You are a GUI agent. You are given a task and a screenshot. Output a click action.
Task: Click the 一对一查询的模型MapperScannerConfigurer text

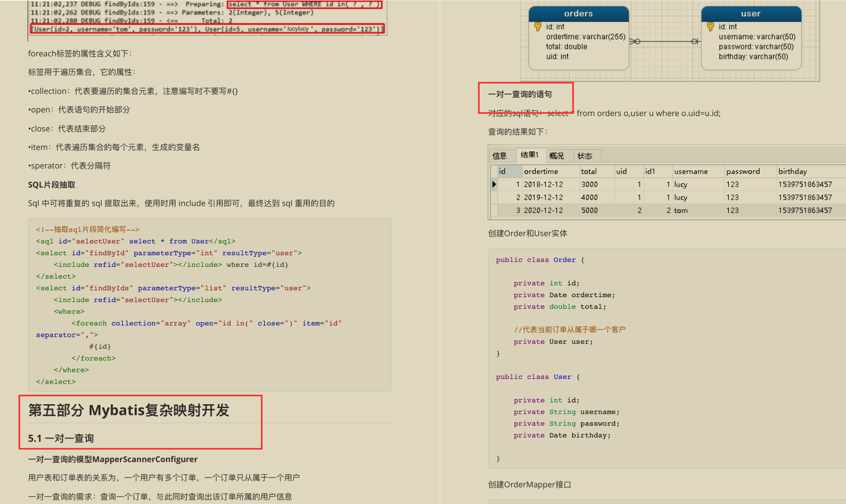(x=113, y=459)
